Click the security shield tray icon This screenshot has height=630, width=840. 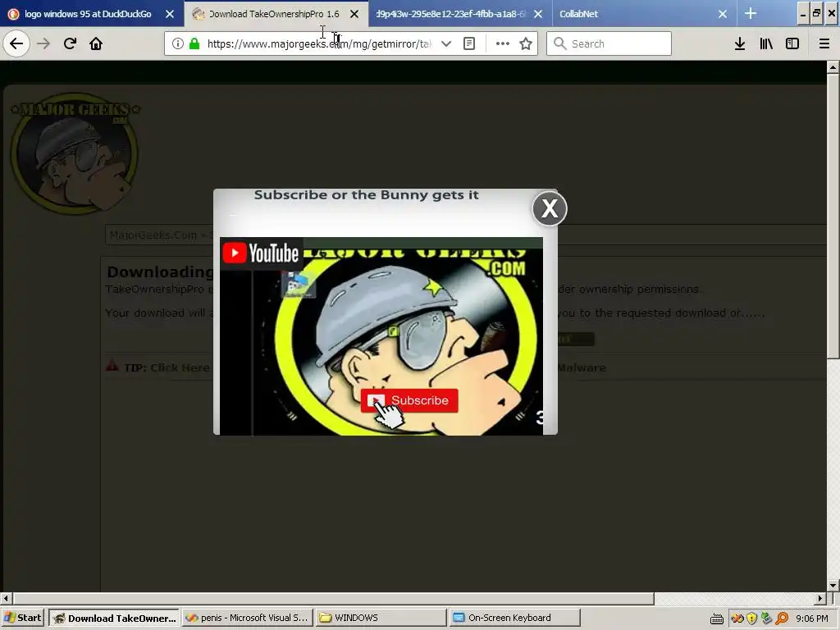pyautogui.click(x=752, y=619)
